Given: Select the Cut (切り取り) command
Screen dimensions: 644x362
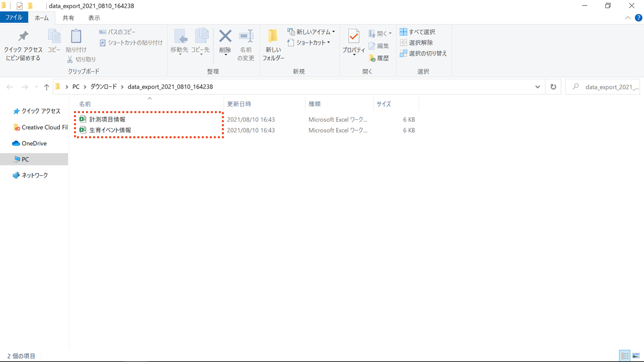Looking at the screenshot, I should (x=81, y=59).
